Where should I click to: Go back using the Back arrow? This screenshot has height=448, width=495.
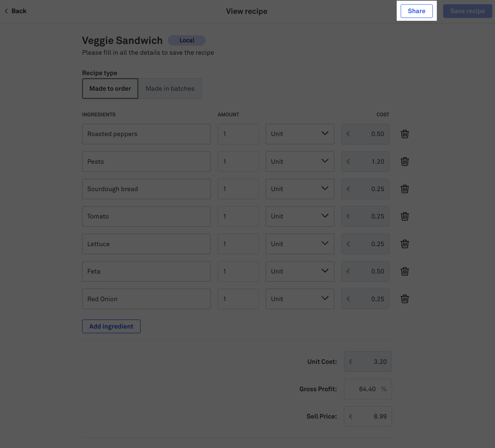[16, 11]
